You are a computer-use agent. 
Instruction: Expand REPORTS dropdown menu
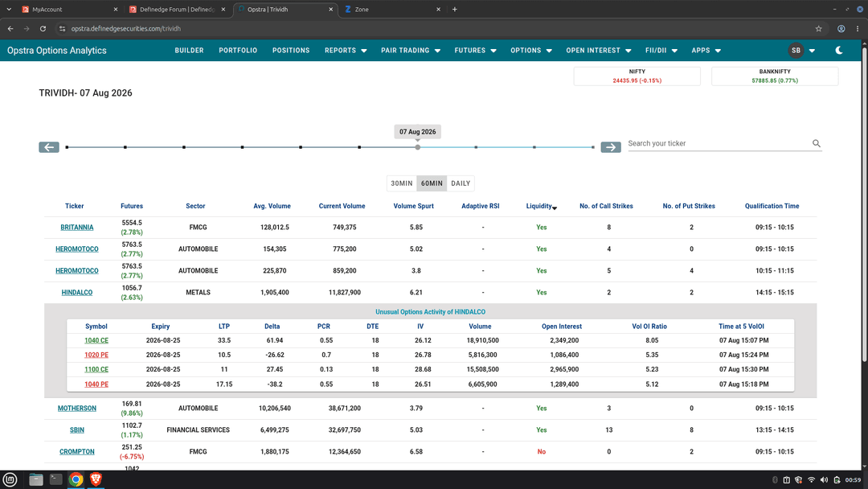pos(346,51)
